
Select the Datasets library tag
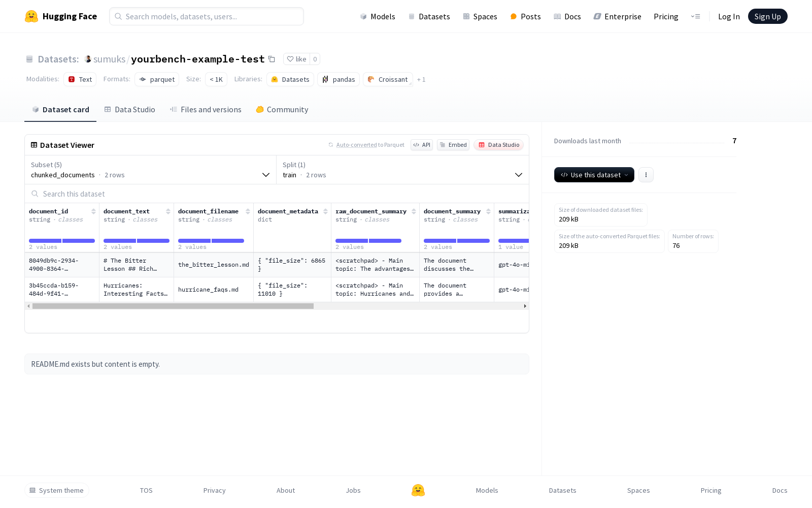point(290,79)
